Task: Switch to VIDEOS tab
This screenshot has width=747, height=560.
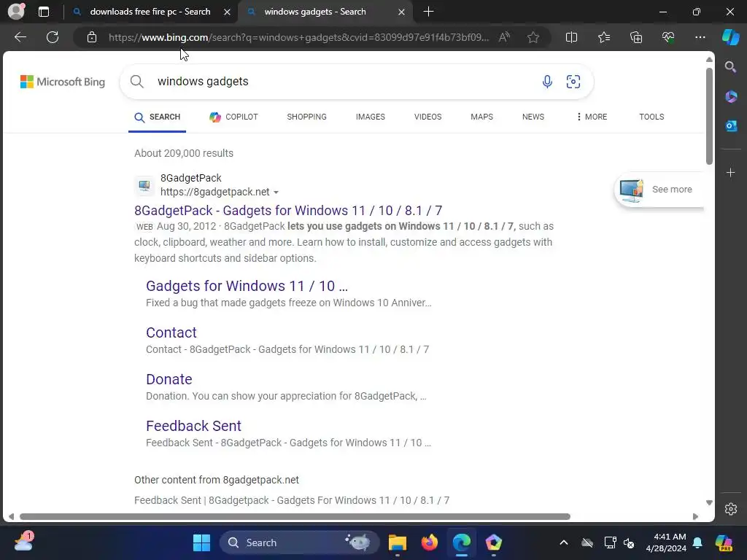Action: pos(427,117)
